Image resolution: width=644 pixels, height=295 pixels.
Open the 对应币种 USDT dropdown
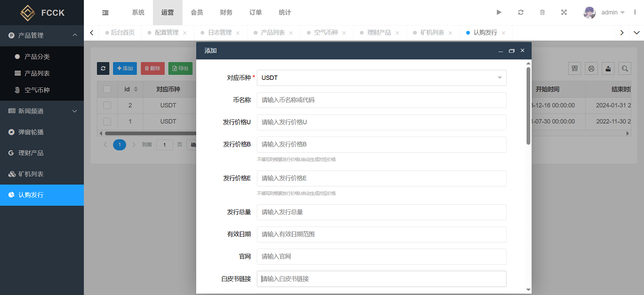point(381,78)
